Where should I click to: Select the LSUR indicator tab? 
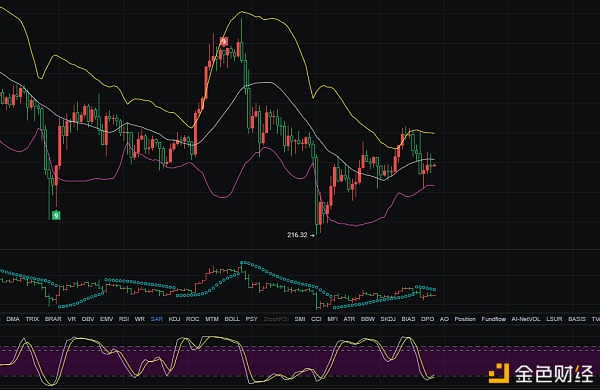coord(554,319)
